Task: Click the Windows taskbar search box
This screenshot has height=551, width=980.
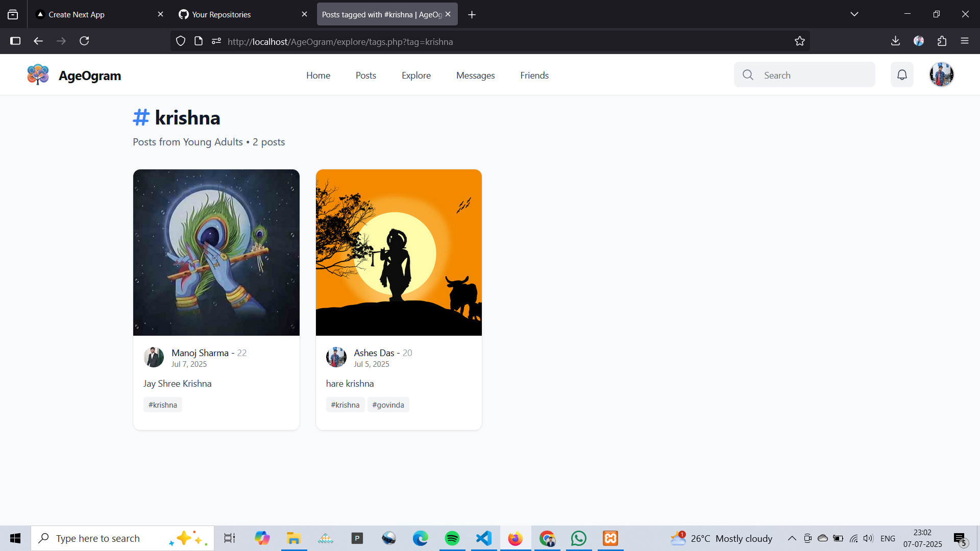Action: [x=122, y=538]
